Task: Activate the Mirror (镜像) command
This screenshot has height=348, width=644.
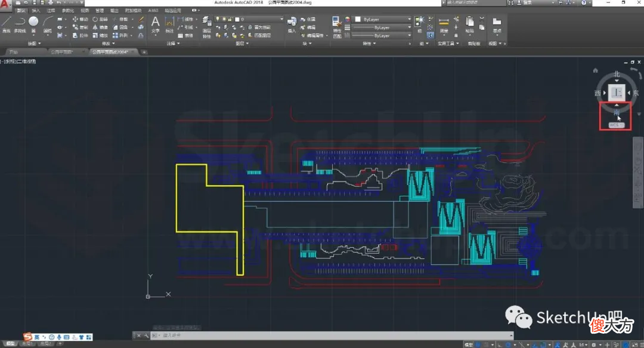Action: (100, 27)
